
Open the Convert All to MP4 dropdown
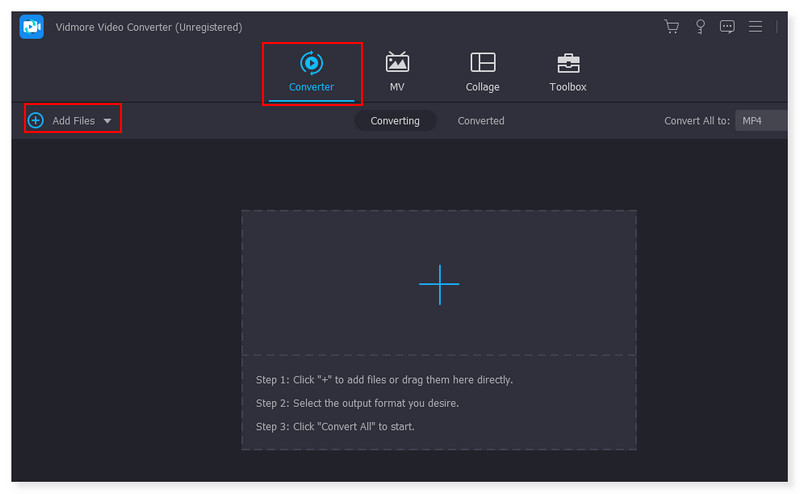[760, 121]
